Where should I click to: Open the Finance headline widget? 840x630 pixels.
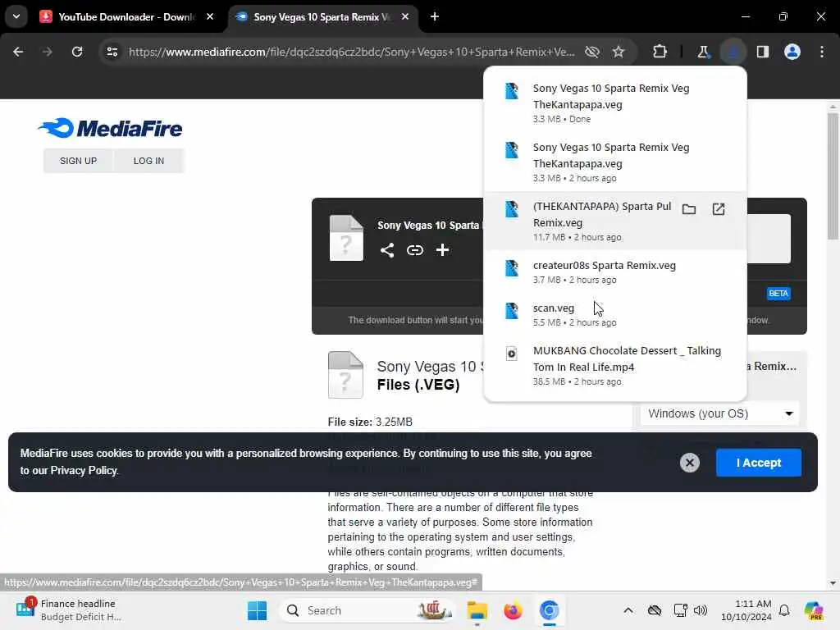click(69, 610)
